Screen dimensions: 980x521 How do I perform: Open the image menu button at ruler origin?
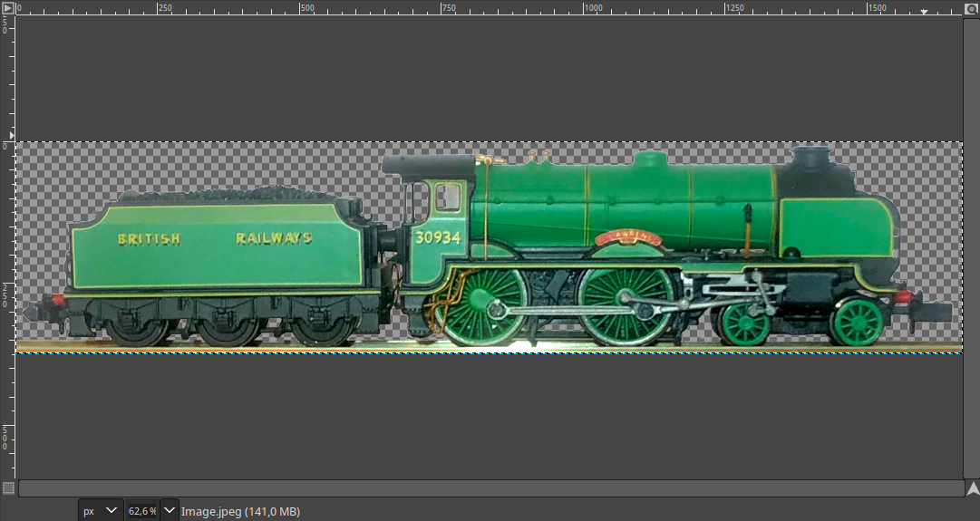(x=7, y=7)
